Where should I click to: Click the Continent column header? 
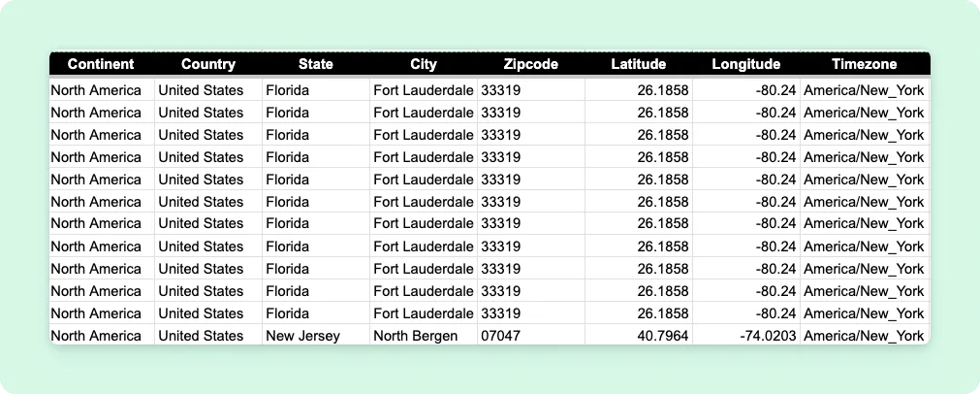click(101, 64)
